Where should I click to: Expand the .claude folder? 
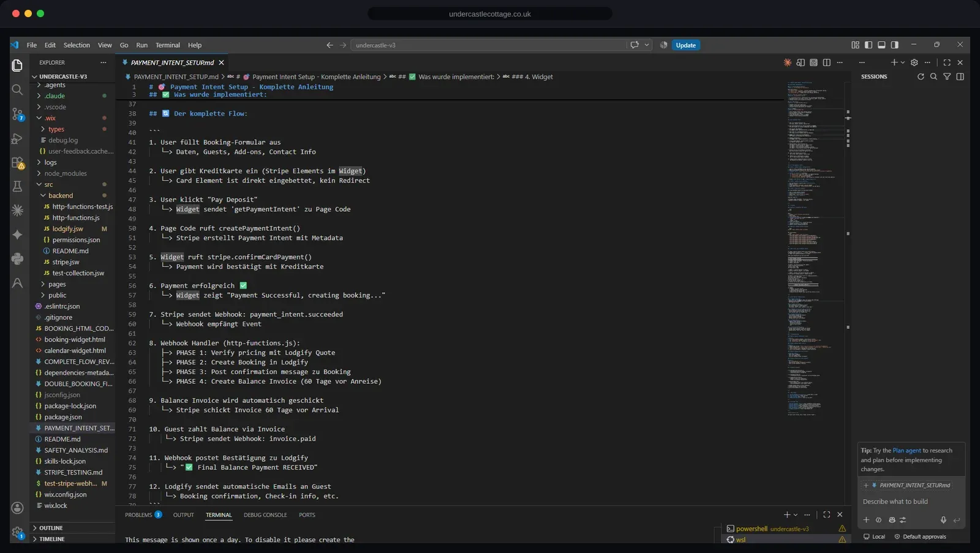[x=73, y=96]
